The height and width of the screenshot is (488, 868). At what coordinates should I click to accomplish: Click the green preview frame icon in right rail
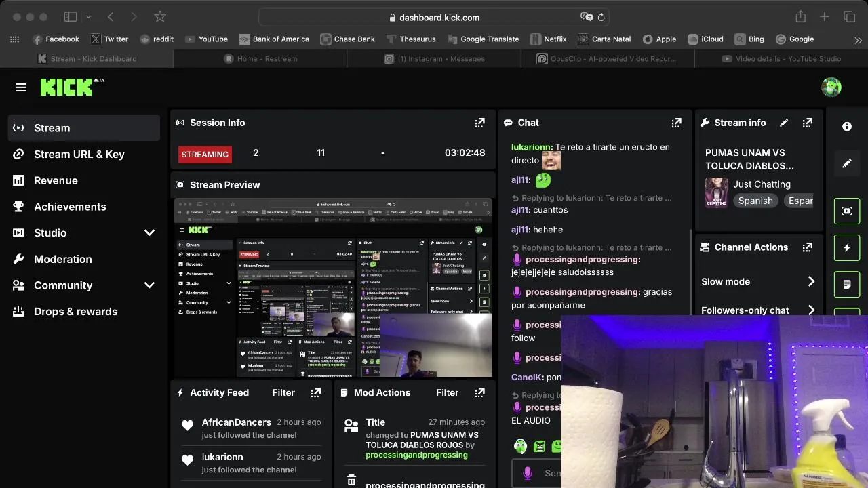pyautogui.click(x=847, y=211)
